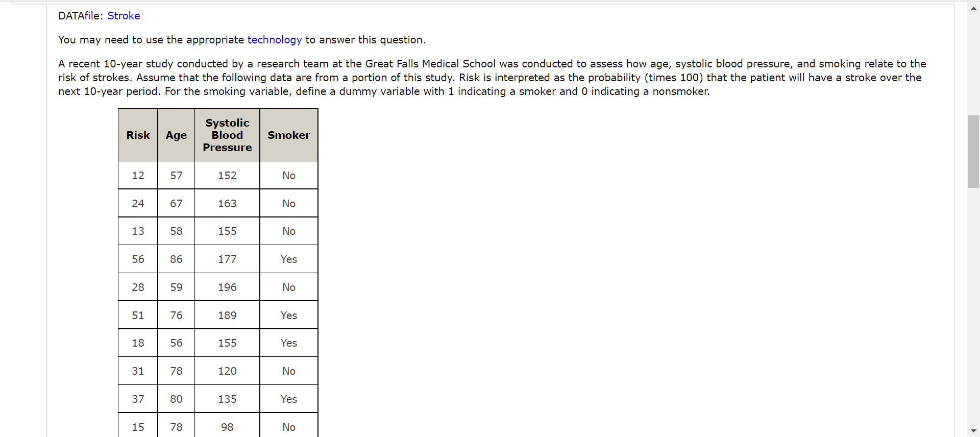Select the Age column header
Screen dimensions: 980x437
point(176,135)
